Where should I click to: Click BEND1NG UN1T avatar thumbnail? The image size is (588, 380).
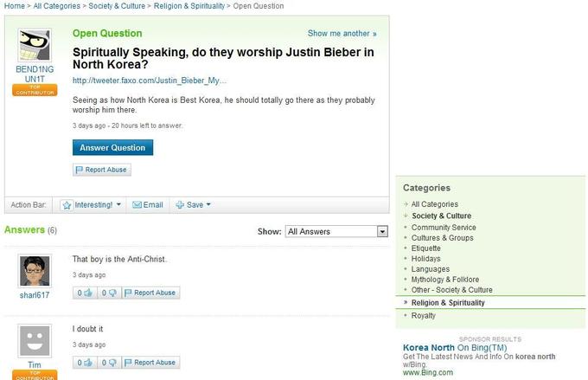[35, 45]
